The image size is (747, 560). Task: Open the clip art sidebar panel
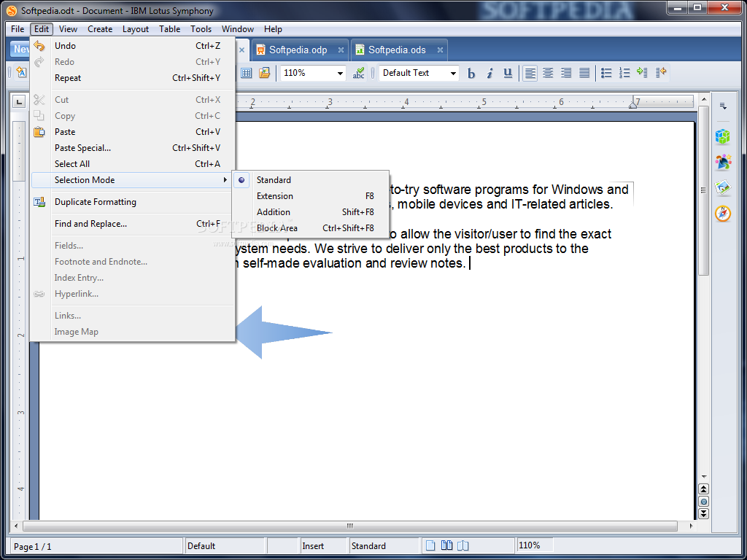point(723,163)
